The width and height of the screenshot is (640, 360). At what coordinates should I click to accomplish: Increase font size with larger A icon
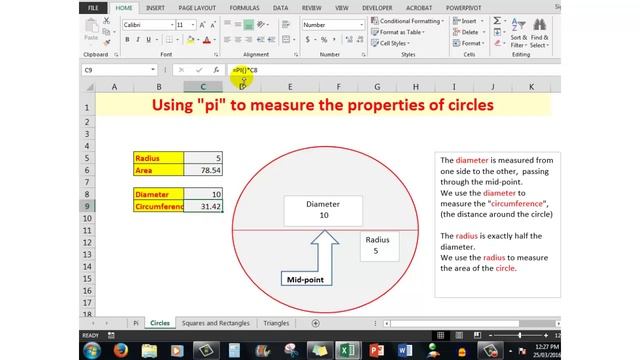coord(202,25)
